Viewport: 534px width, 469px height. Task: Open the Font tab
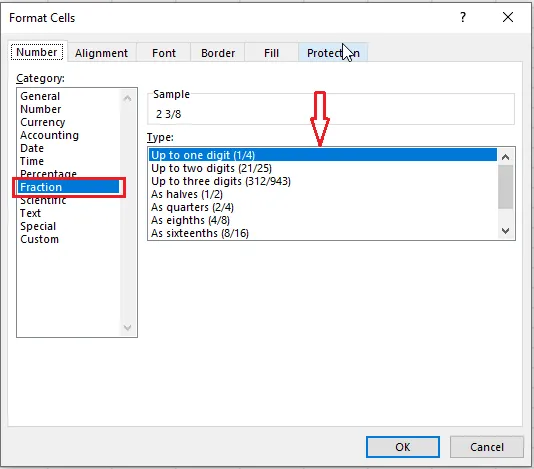coord(164,53)
